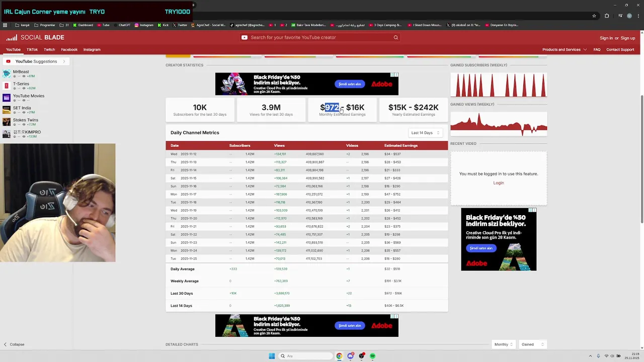Open Contact Support link
The width and height of the screenshot is (644, 362).
(x=620, y=50)
